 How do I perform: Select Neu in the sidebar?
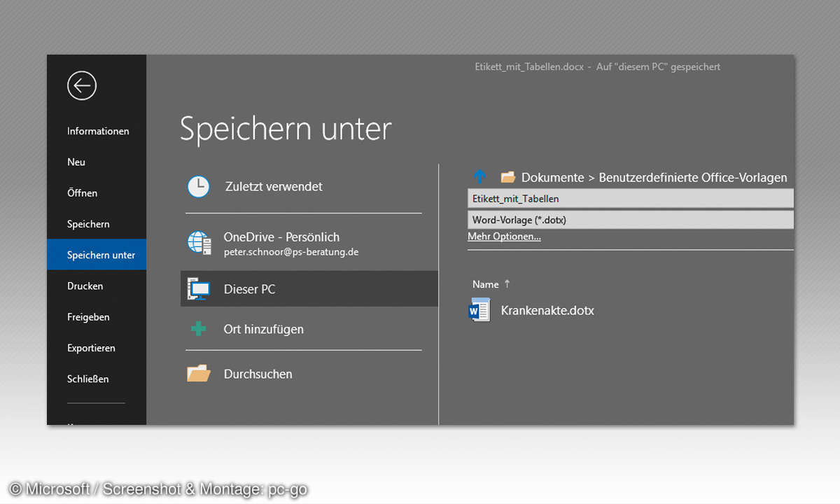pyautogui.click(x=76, y=162)
